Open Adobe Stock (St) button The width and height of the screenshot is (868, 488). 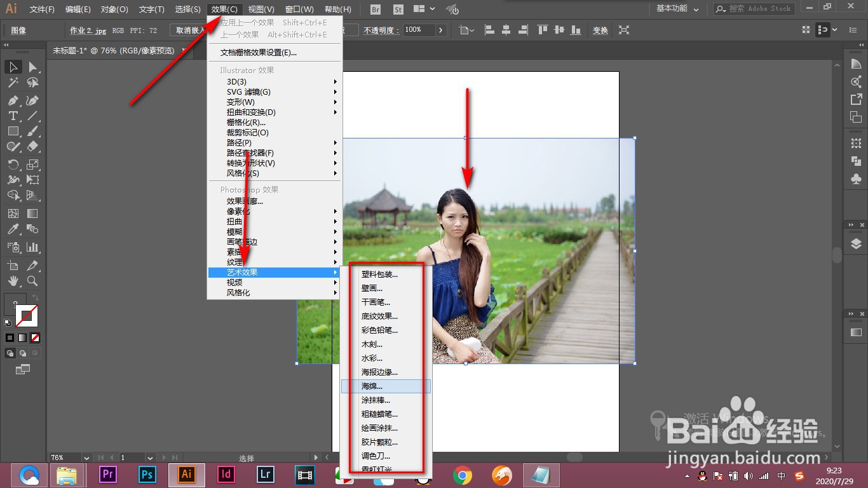398,9
